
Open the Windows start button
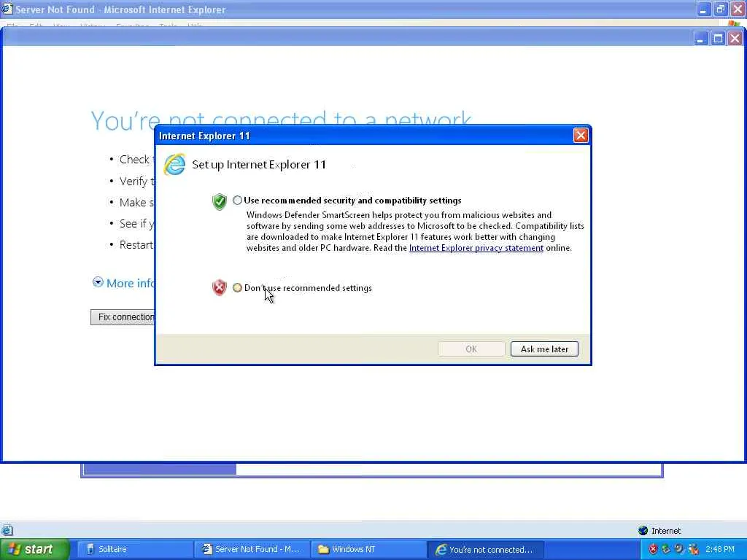[x=34, y=549]
